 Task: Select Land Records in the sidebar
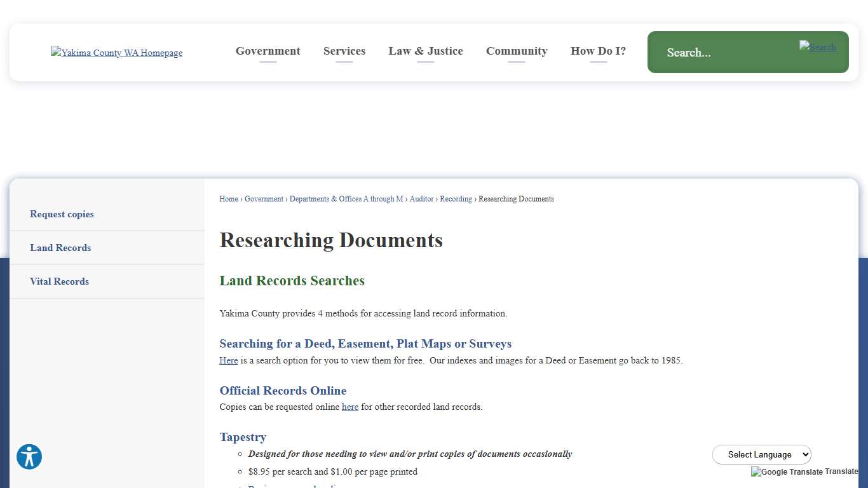[60, 248]
